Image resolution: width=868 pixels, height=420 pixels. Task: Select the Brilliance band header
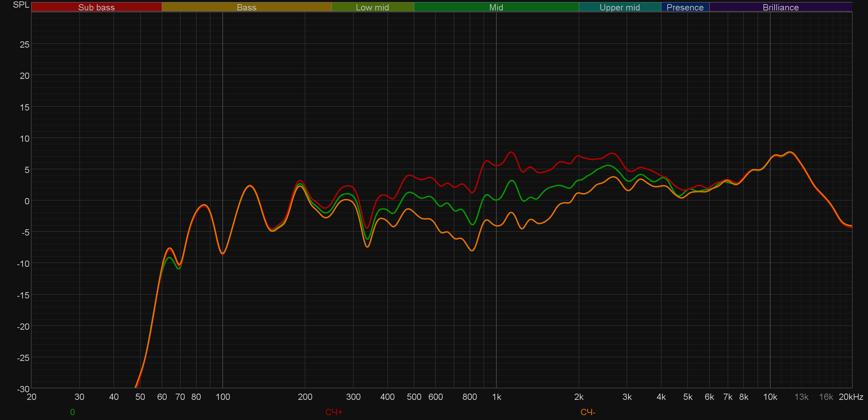coord(781,7)
